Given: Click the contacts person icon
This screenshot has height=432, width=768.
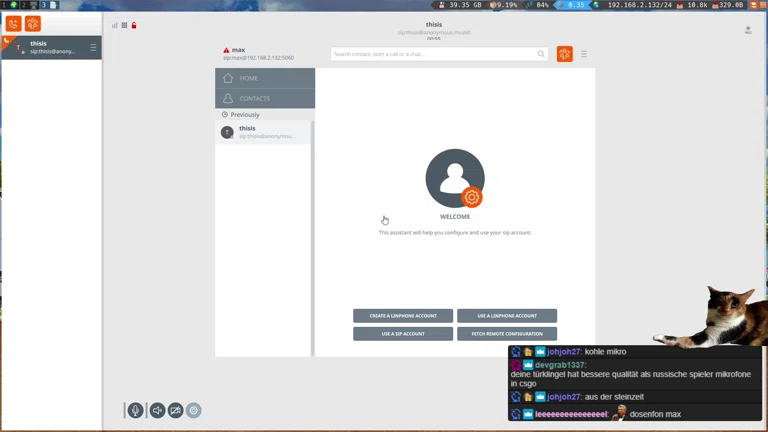Looking at the screenshot, I should tap(228, 98).
